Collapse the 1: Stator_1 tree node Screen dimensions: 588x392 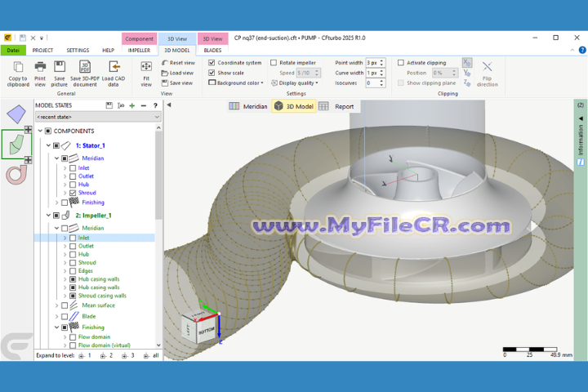pos(48,145)
